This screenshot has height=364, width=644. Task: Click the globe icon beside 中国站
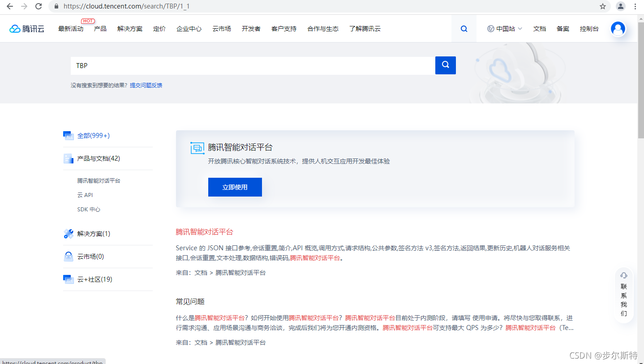[491, 29]
